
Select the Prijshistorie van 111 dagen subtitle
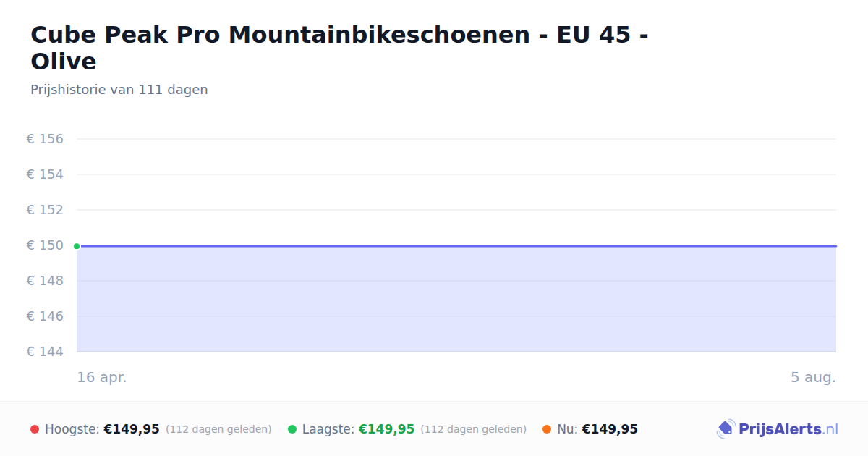(119, 90)
